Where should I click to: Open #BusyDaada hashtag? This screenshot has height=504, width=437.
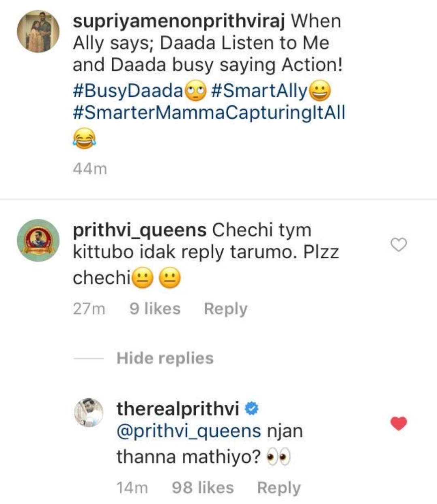(x=128, y=91)
